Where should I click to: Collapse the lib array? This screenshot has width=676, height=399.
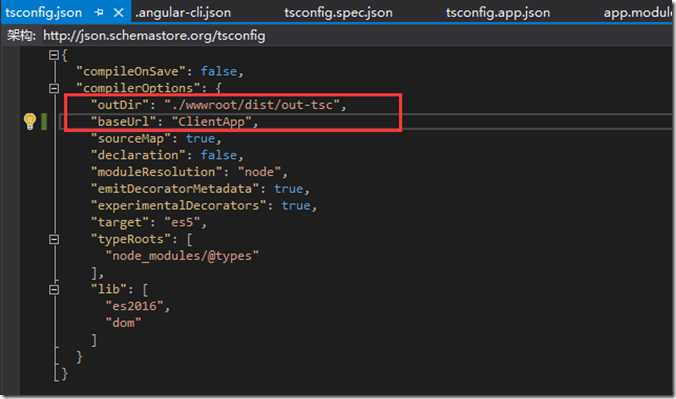click(x=54, y=289)
